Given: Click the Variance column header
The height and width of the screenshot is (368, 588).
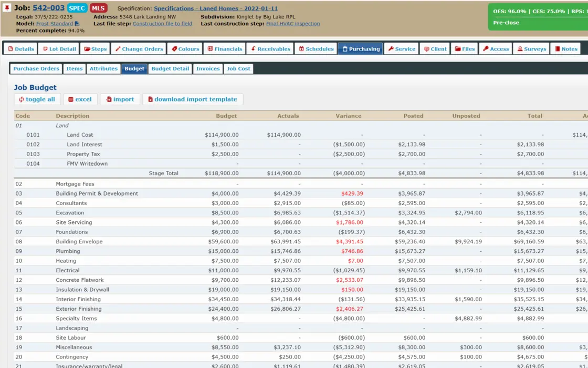Looking at the screenshot, I should 349,116.
